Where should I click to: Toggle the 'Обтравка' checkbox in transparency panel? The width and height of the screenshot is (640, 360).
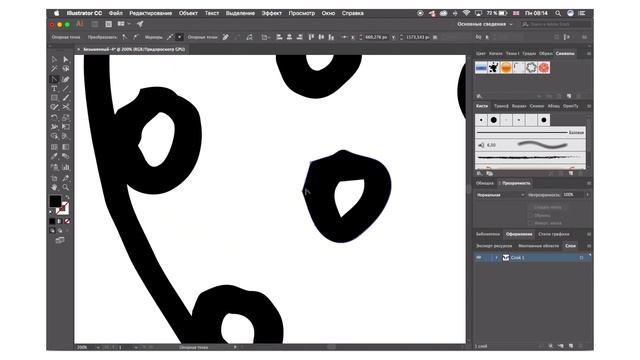point(530,215)
